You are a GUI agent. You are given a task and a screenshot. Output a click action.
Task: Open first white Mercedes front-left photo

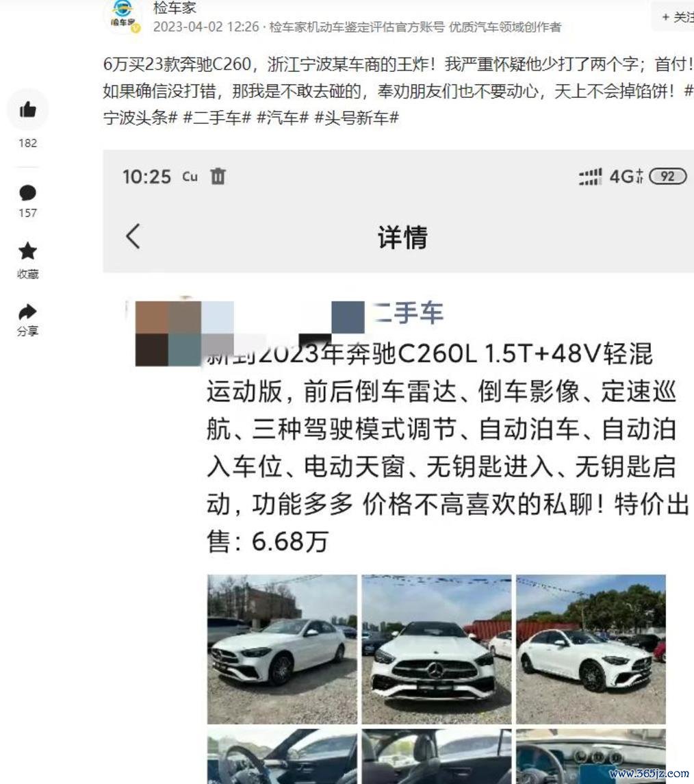pyautogui.click(x=282, y=649)
